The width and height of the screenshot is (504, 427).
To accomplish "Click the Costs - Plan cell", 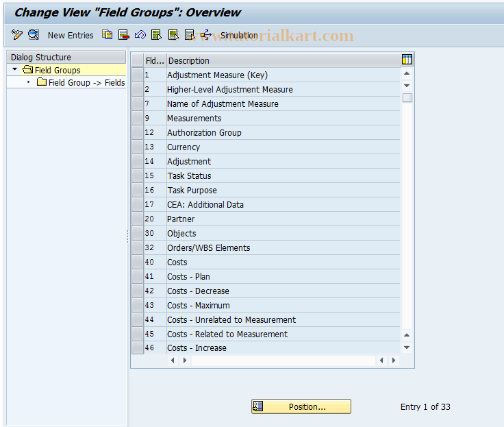I will click(x=283, y=276).
